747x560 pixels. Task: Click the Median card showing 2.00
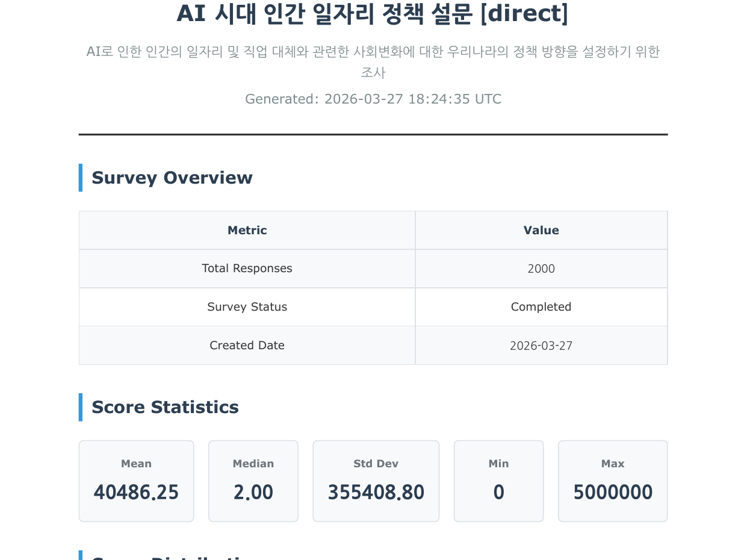coord(253,481)
